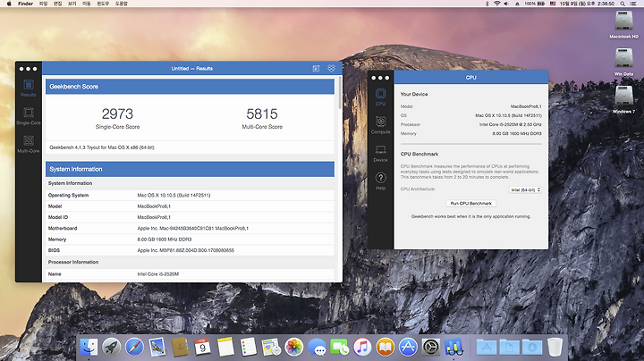Screen dimensions: 644x361
Task: Open App Store from the Dock
Action: (x=408, y=347)
